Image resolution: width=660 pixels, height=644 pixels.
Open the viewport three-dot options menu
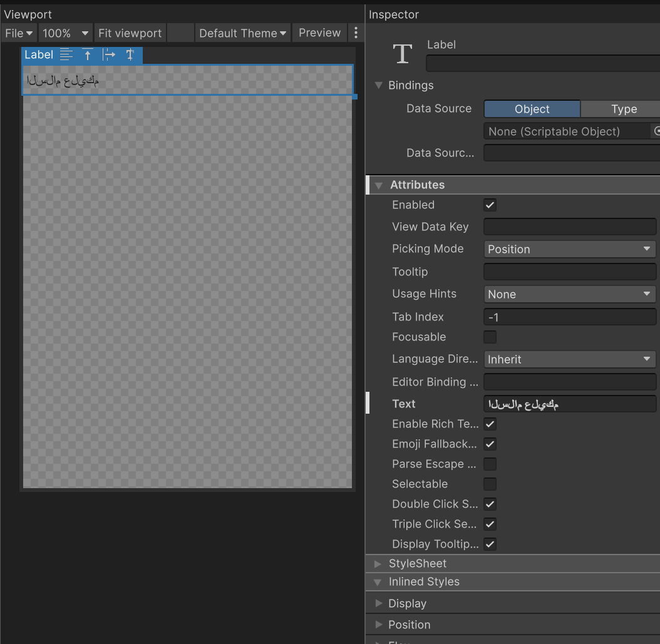tap(356, 33)
